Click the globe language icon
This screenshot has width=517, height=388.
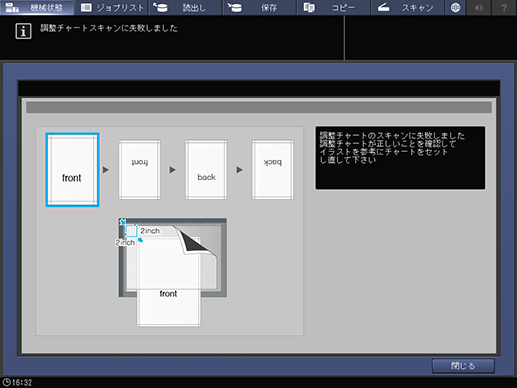pos(455,7)
